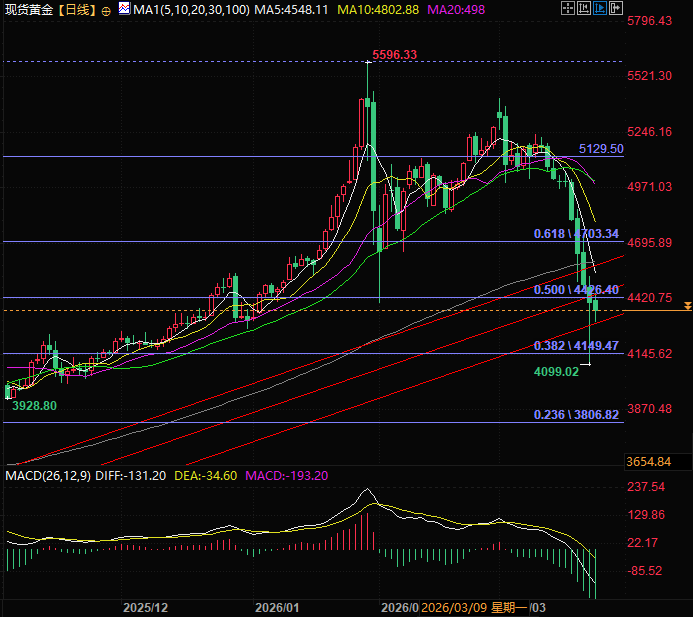693x617 pixels.
Task: Select the MA20 value label
Action: (456, 9)
